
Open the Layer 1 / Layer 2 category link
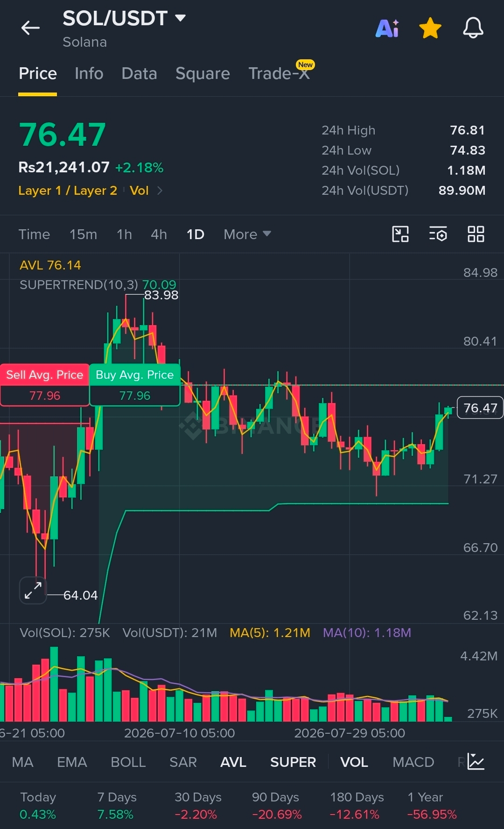pos(68,191)
